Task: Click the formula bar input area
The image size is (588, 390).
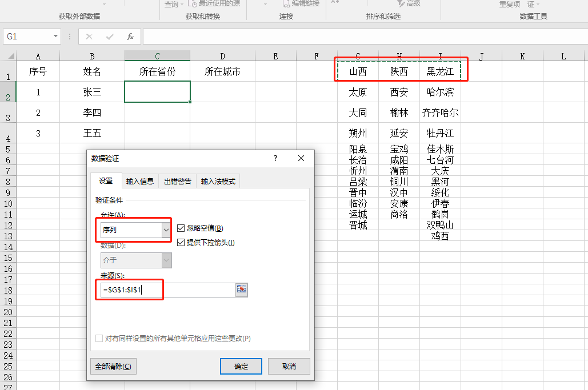Action: pos(364,37)
